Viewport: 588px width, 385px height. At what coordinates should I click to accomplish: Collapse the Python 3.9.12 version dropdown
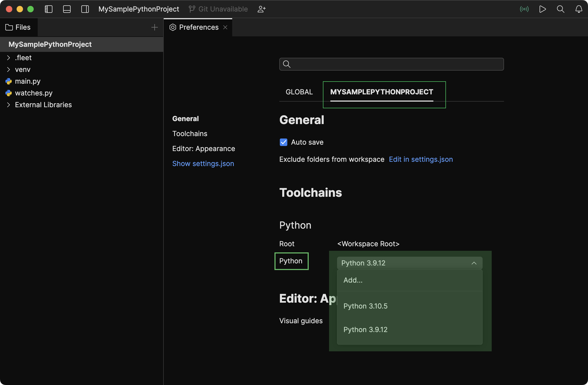[474, 263]
